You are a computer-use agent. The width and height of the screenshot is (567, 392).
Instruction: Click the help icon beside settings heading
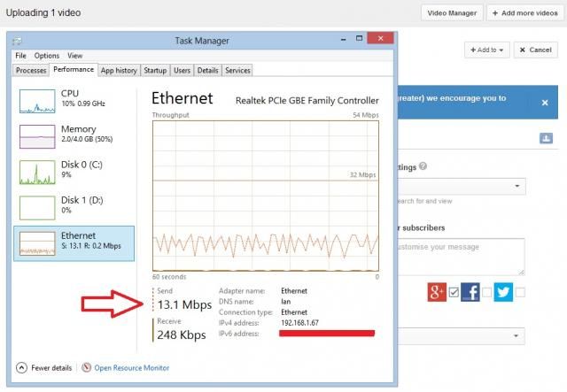pyautogui.click(x=423, y=166)
